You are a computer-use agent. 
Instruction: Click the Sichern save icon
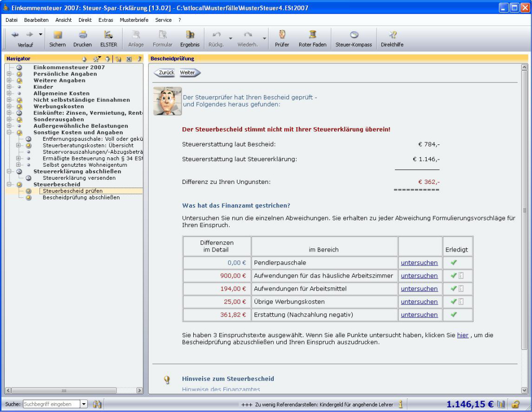coord(57,35)
